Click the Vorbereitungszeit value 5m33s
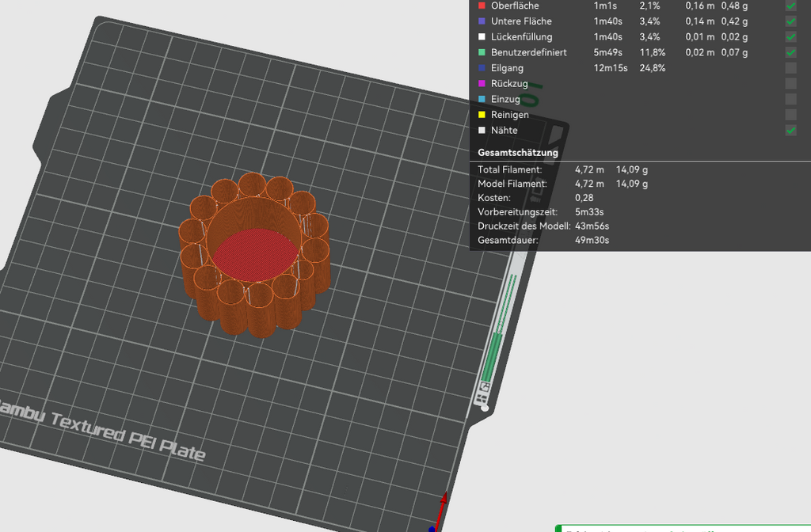The width and height of the screenshot is (811, 532). click(589, 212)
